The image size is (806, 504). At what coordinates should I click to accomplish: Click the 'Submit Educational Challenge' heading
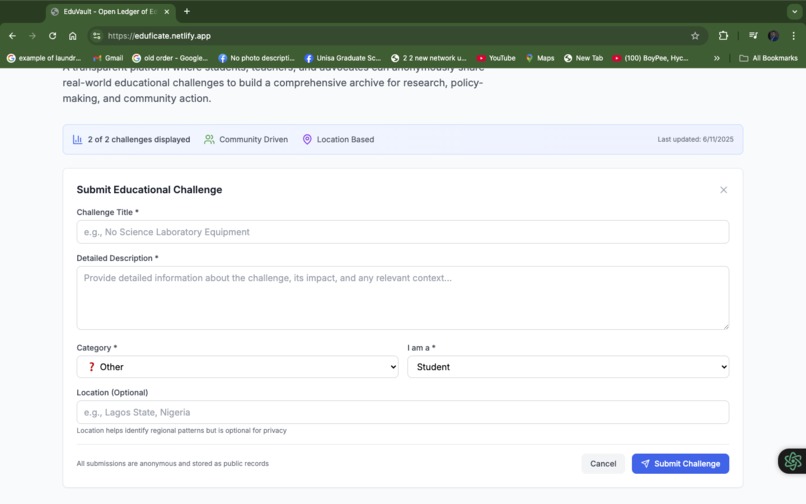point(149,190)
